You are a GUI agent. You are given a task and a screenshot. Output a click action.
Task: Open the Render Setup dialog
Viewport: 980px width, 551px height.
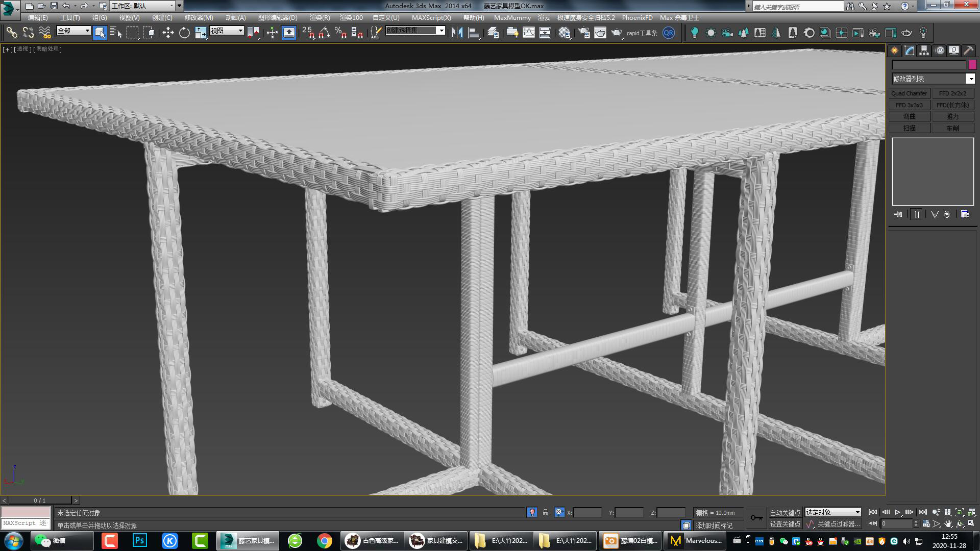pyautogui.click(x=584, y=32)
